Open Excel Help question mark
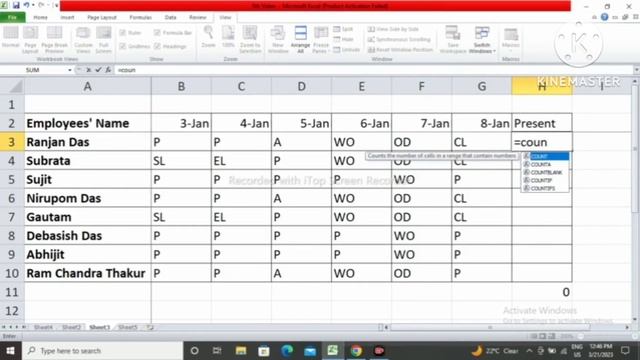The width and height of the screenshot is (640, 360). click(x=604, y=17)
